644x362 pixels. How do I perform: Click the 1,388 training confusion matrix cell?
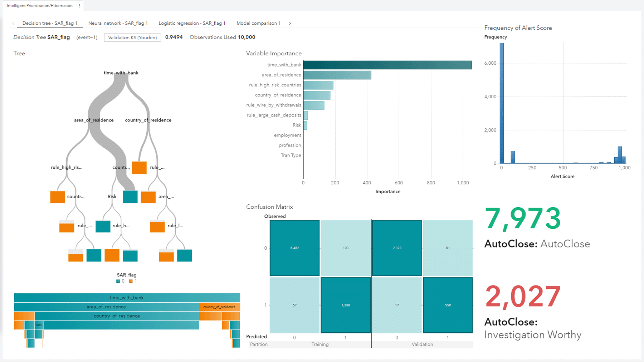click(346, 305)
